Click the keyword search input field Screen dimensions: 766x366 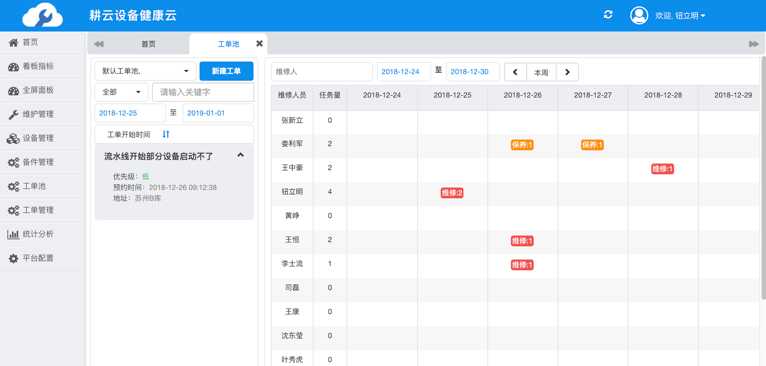click(x=203, y=92)
